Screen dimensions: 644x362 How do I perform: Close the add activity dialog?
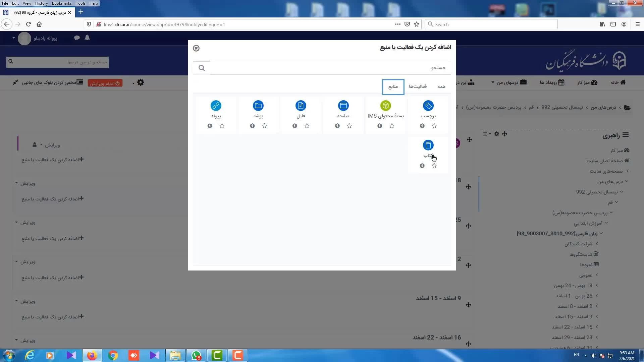click(x=196, y=48)
